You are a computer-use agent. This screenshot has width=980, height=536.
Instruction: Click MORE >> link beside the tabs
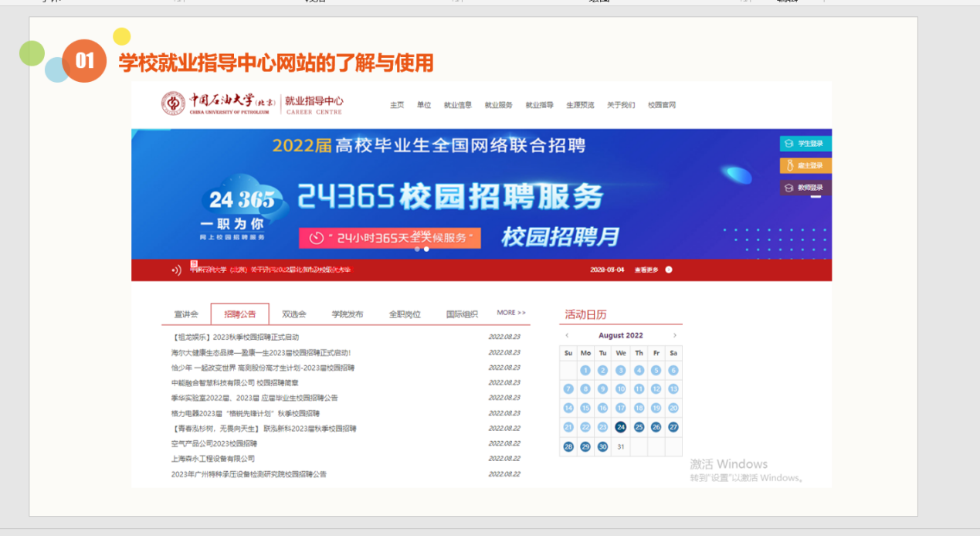510,313
